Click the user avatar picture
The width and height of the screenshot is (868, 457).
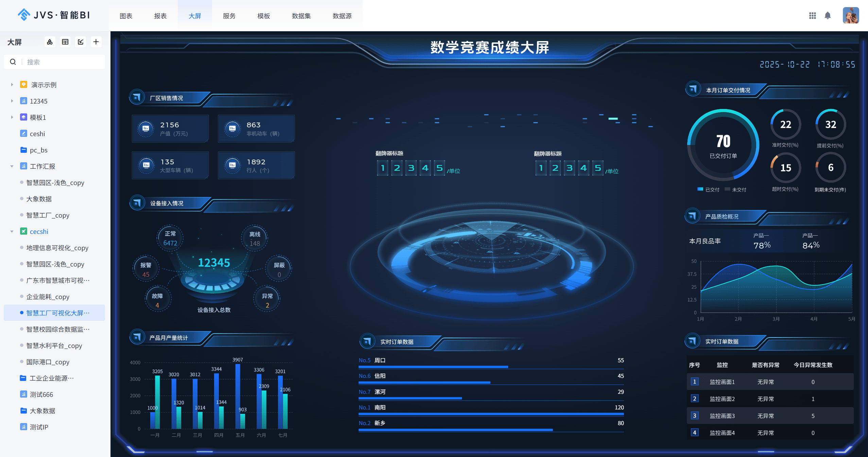pos(850,16)
